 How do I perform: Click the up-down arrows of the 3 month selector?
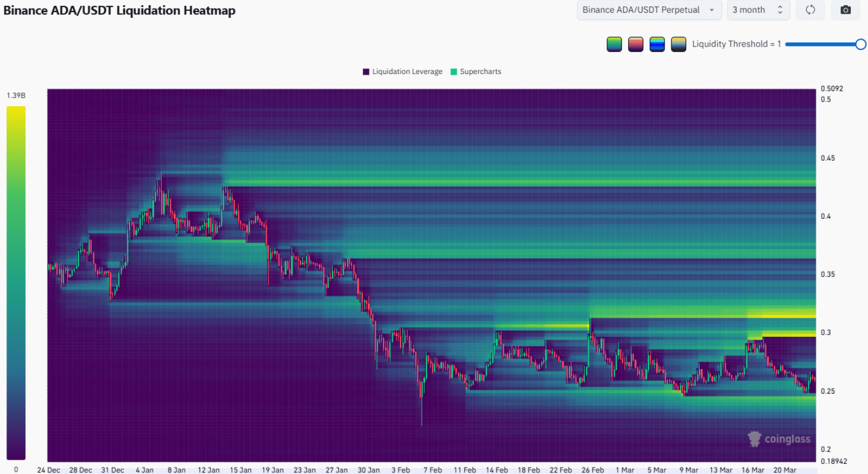pos(780,10)
